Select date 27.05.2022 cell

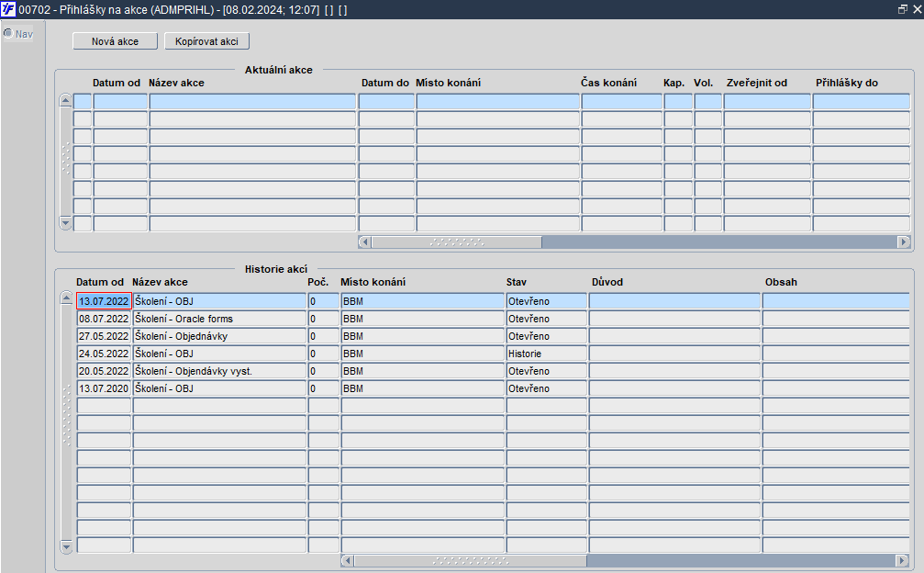[x=104, y=336]
